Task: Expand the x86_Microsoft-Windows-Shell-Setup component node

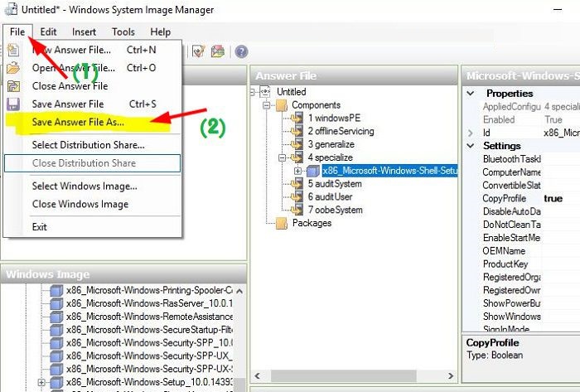Action: tap(297, 171)
